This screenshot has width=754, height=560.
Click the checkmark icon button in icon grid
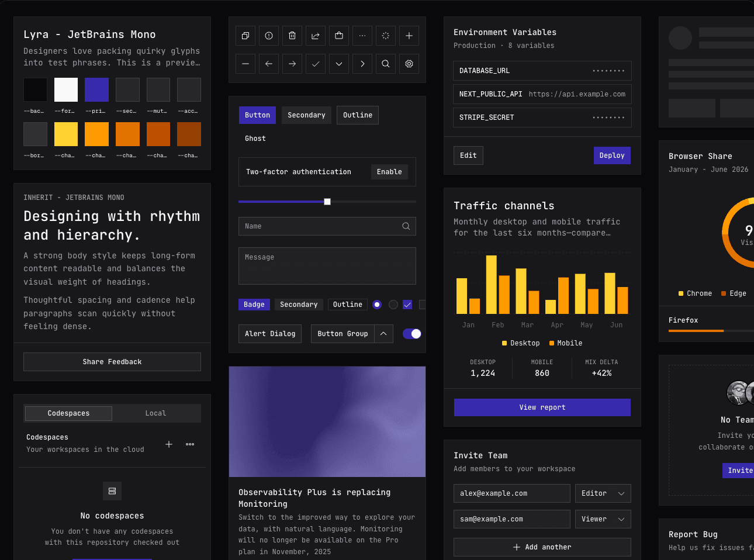click(x=316, y=64)
